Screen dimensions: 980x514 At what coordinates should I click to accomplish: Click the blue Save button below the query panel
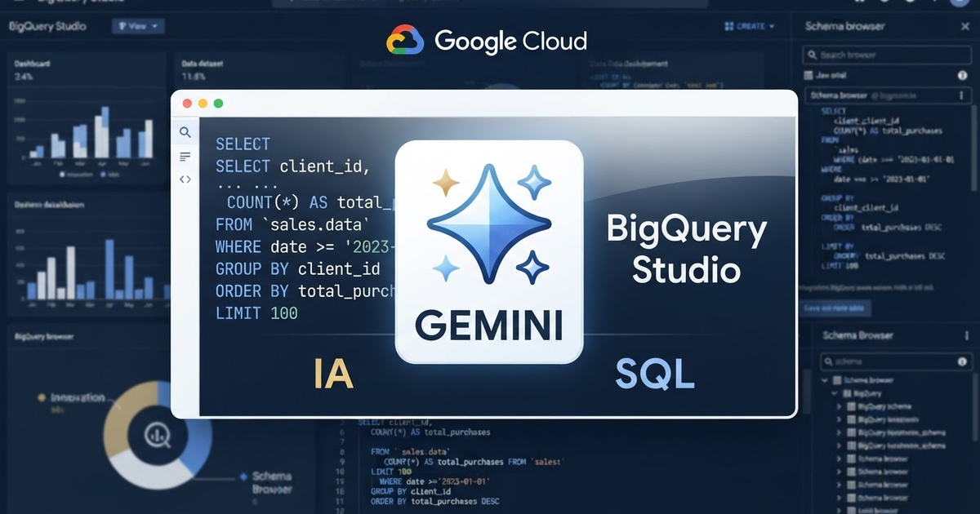(836, 308)
